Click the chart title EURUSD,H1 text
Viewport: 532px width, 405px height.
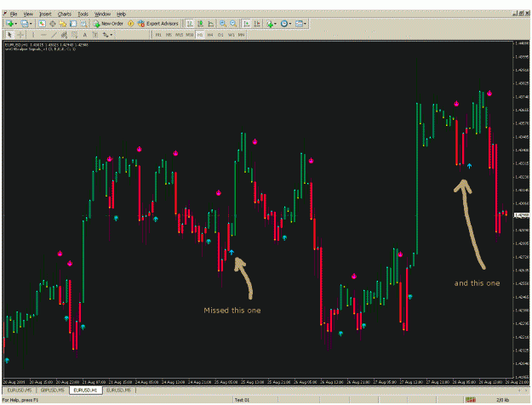[x=17, y=45]
